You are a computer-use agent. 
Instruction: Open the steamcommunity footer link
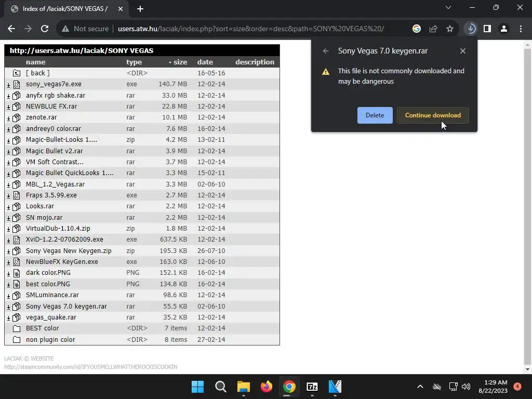click(90, 367)
